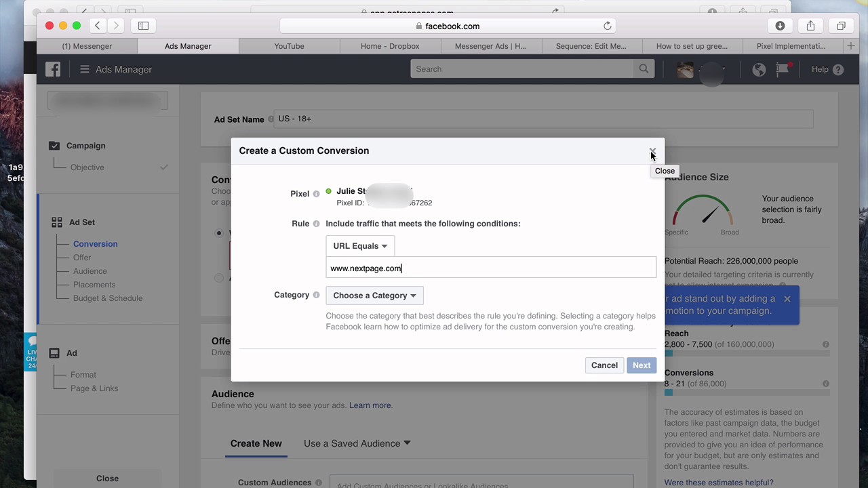Click the facebook.com address bar
The width and height of the screenshot is (868, 488).
[x=448, y=26]
